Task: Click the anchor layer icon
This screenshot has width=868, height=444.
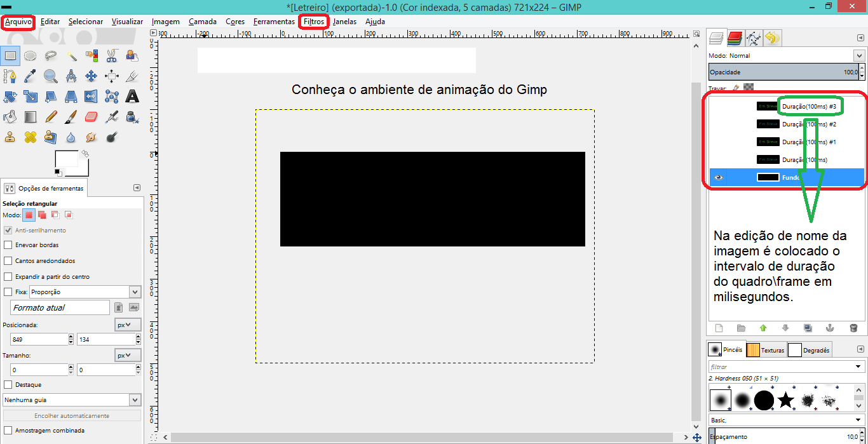Action: tap(829, 328)
